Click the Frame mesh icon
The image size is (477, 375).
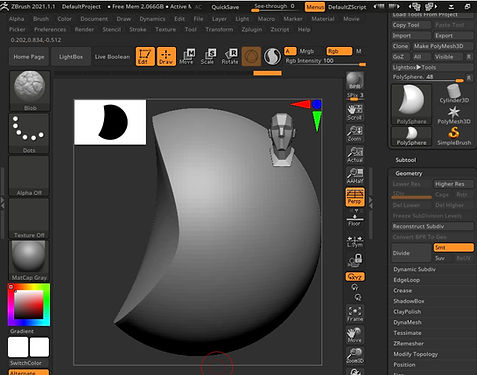[x=355, y=314]
